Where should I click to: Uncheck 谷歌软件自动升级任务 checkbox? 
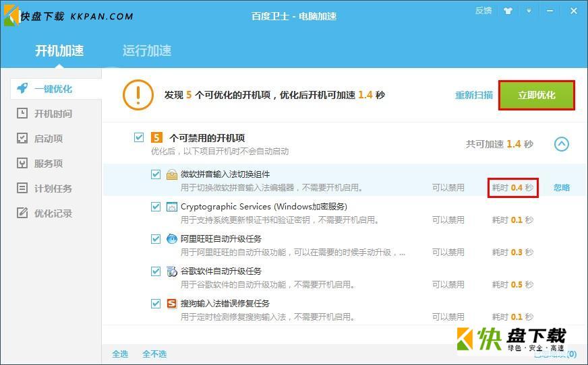(x=156, y=271)
